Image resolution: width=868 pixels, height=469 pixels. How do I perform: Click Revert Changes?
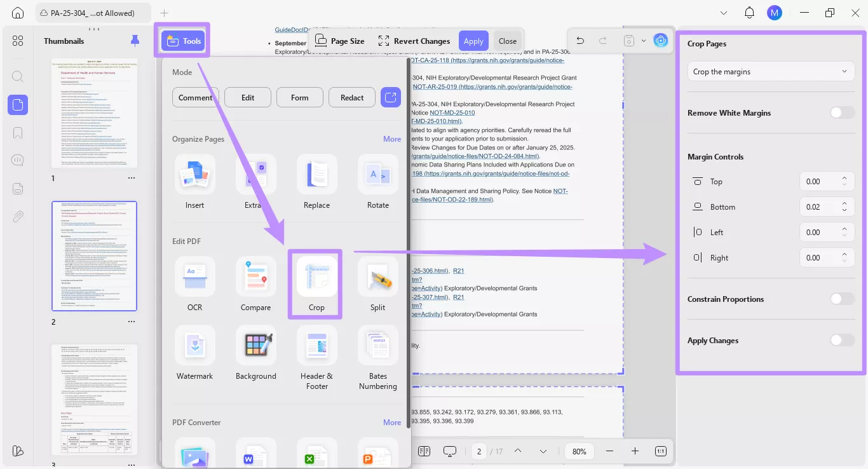click(414, 41)
